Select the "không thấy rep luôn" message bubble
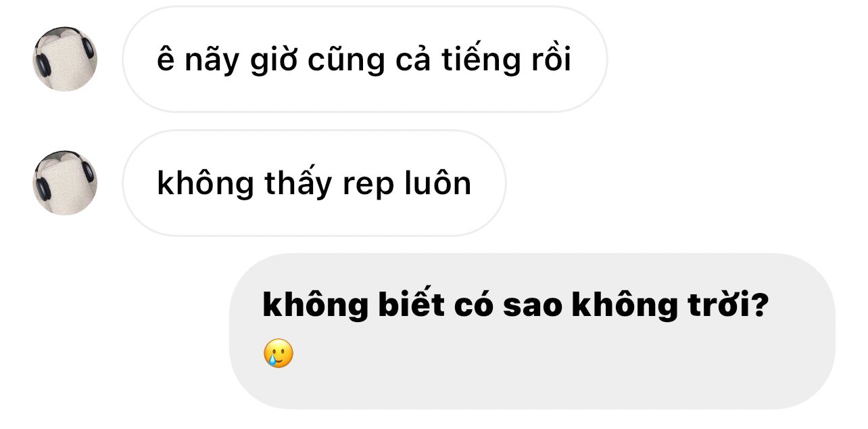 point(314,183)
